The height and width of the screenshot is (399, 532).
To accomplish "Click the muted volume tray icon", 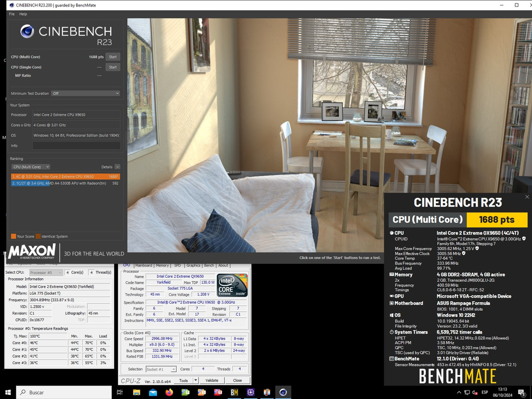I will [x=475, y=392].
